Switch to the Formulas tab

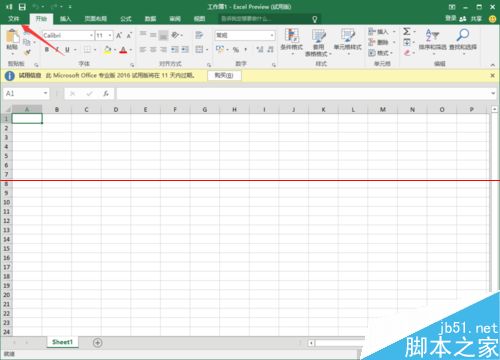[126, 19]
